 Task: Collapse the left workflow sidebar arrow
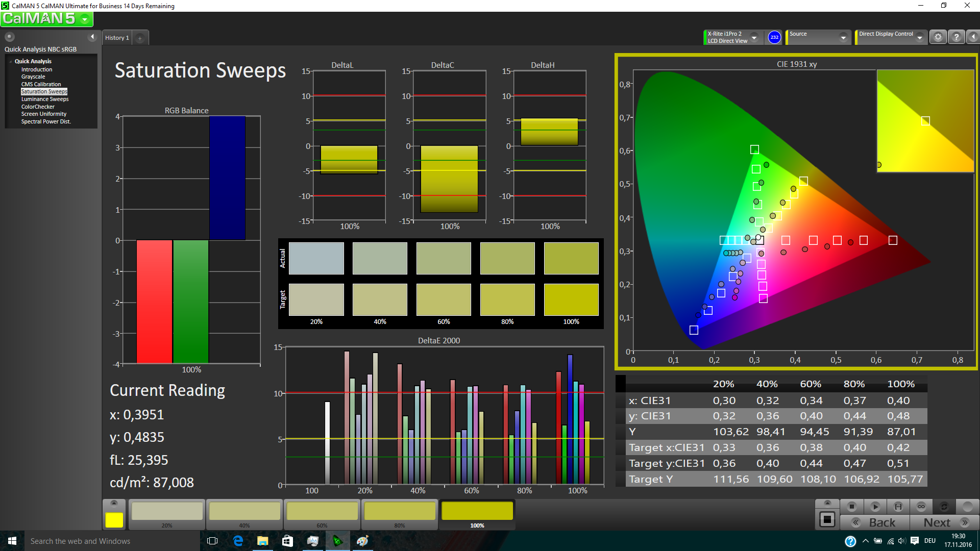92,37
